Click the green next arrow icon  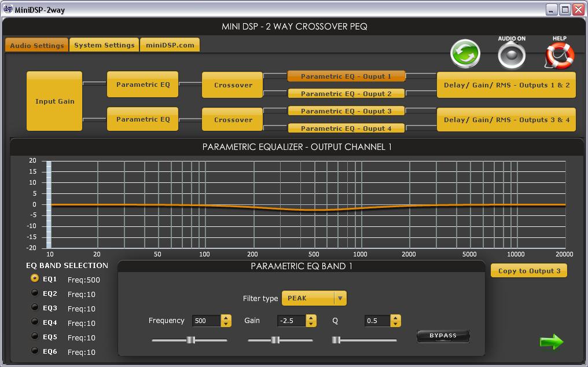(552, 342)
